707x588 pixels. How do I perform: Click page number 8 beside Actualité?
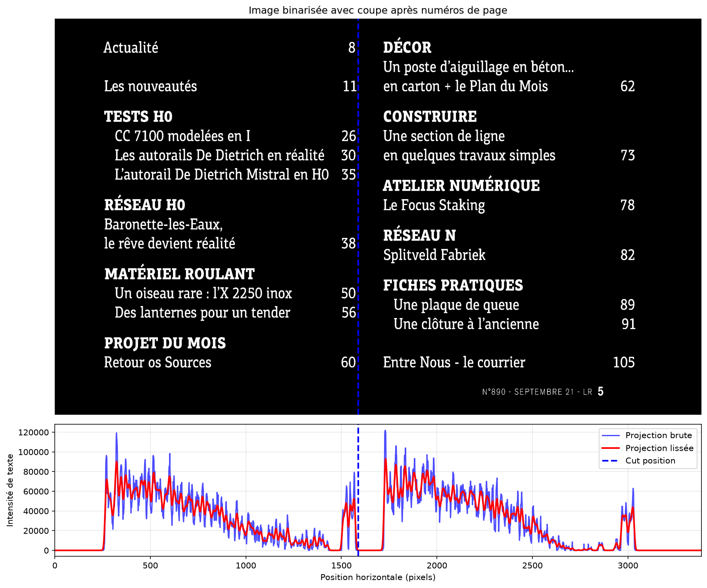pos(352,48)
